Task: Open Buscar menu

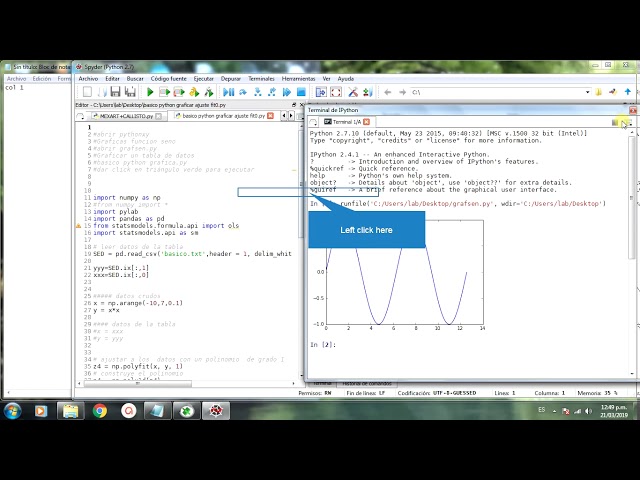Action: [x=135, y=78]
